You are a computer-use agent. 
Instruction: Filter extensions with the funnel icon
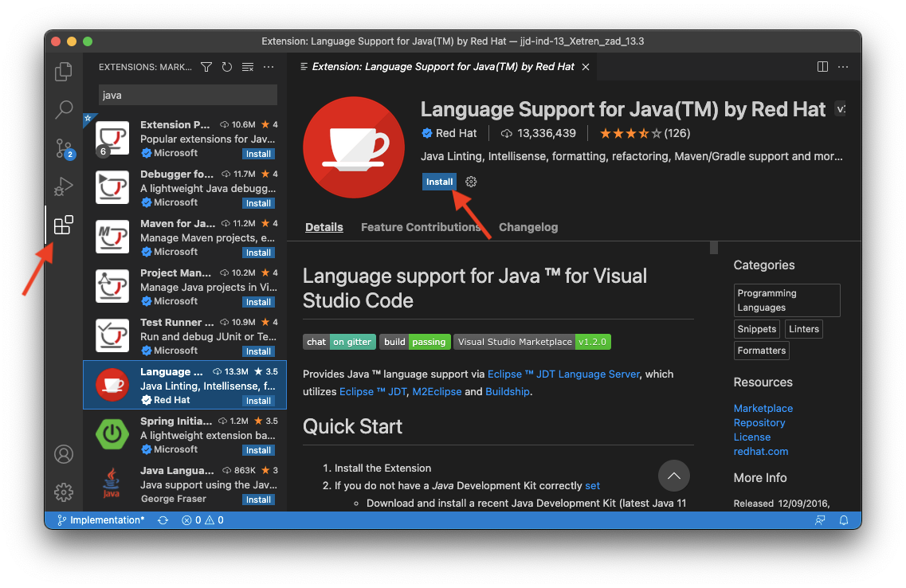point(206,67)
